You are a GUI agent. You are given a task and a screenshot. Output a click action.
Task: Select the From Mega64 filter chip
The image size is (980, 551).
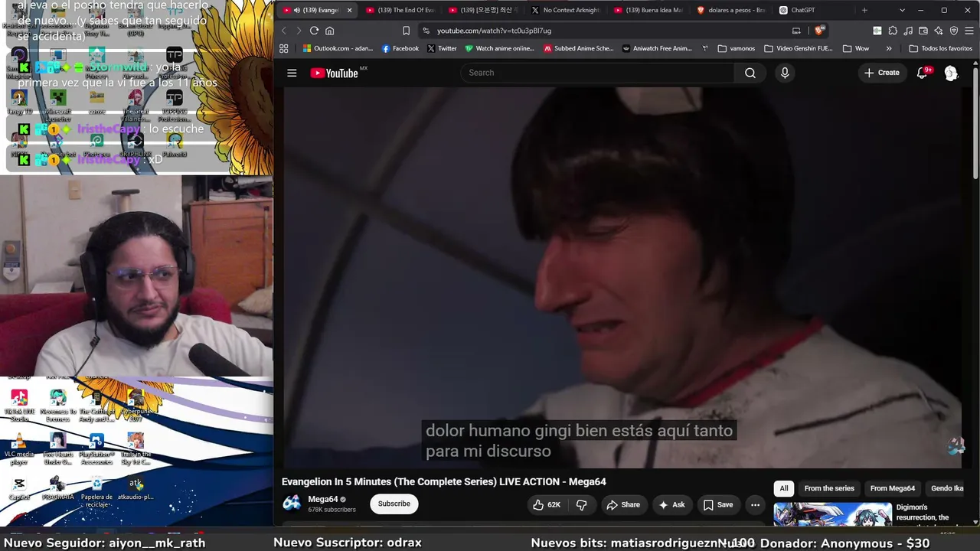tap(893, 488)
